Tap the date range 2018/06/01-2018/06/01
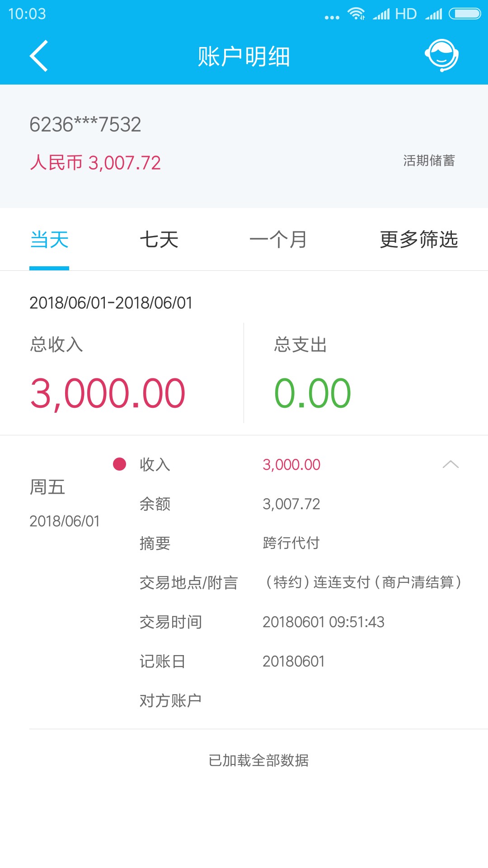 (111, 303)
